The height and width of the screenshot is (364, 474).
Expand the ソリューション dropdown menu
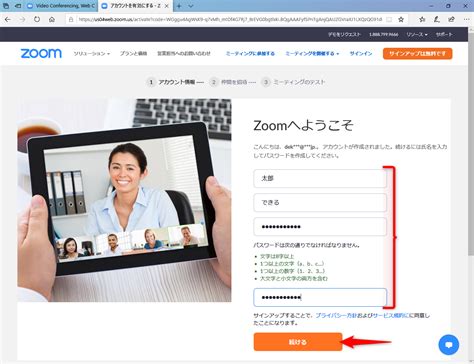92,53
